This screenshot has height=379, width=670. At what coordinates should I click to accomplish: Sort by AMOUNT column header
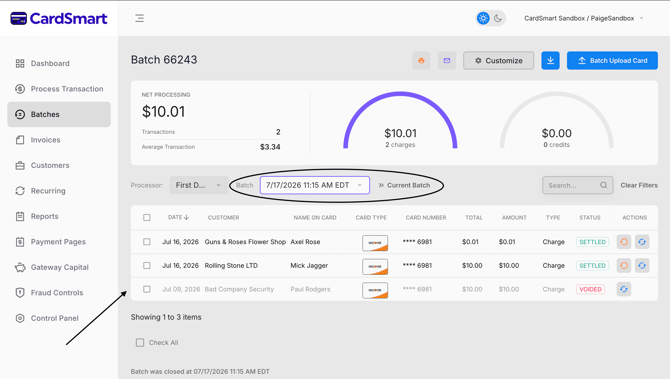tap(514, 217)
